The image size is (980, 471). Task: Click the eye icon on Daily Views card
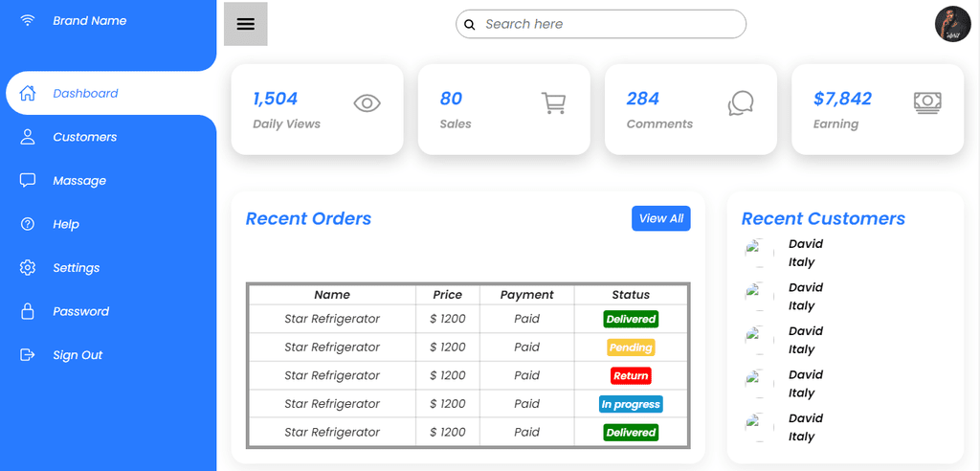coord(367,102)
